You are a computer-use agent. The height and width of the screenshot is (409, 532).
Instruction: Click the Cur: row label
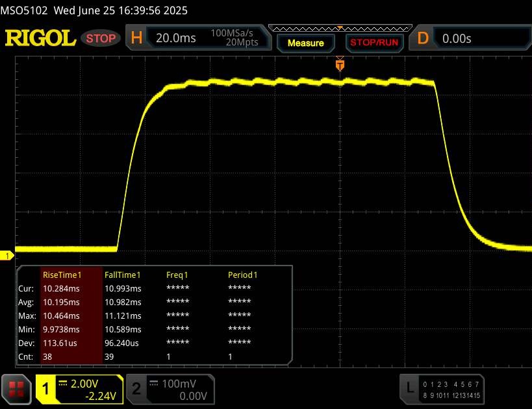26,289
